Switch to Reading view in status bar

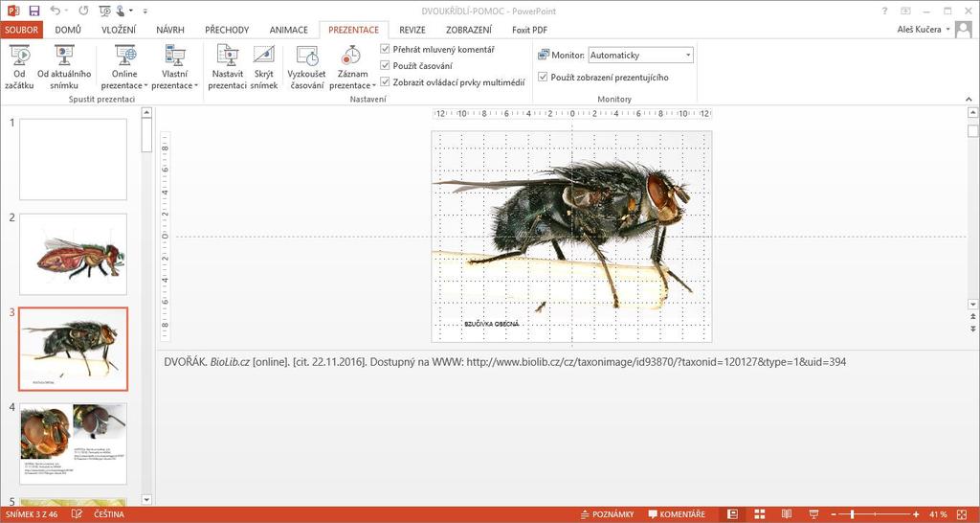787,514
